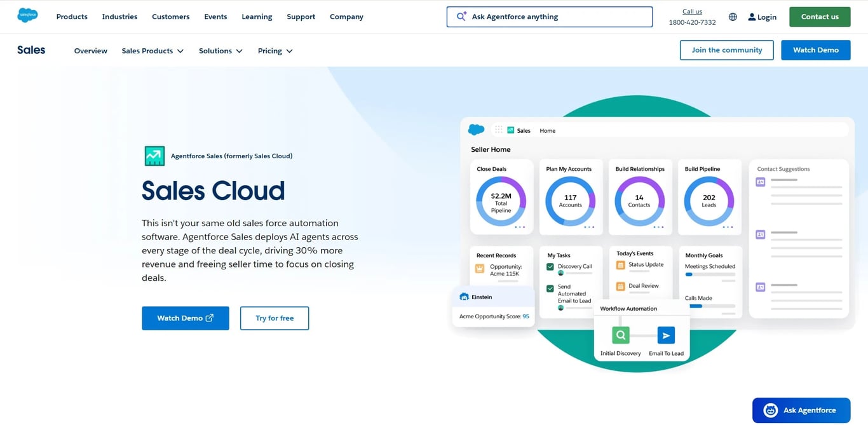Image resolution: width=868 pixels, height=425 pixels.
Task: Click the Recent Records label
Action: pos(496,255)
